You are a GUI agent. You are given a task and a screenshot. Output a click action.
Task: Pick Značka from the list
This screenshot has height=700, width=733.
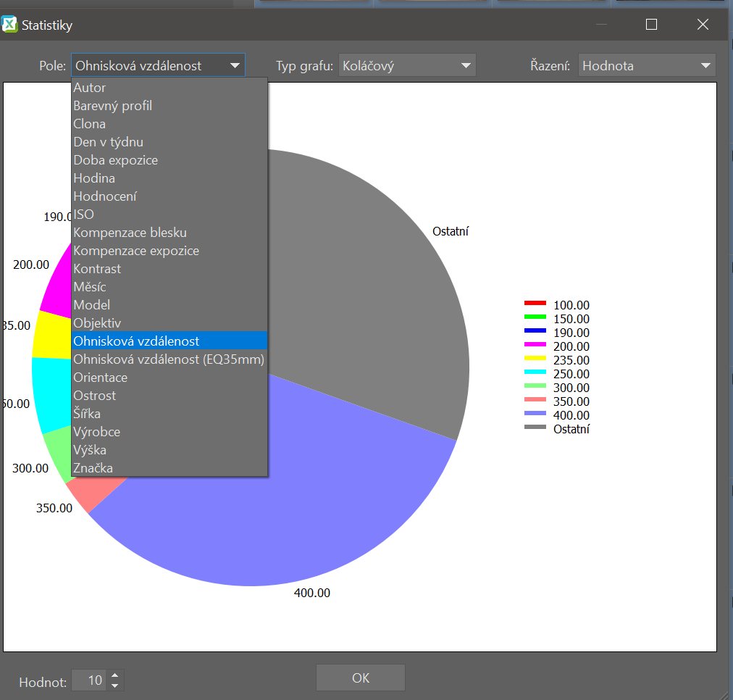[x=169, y=468]
